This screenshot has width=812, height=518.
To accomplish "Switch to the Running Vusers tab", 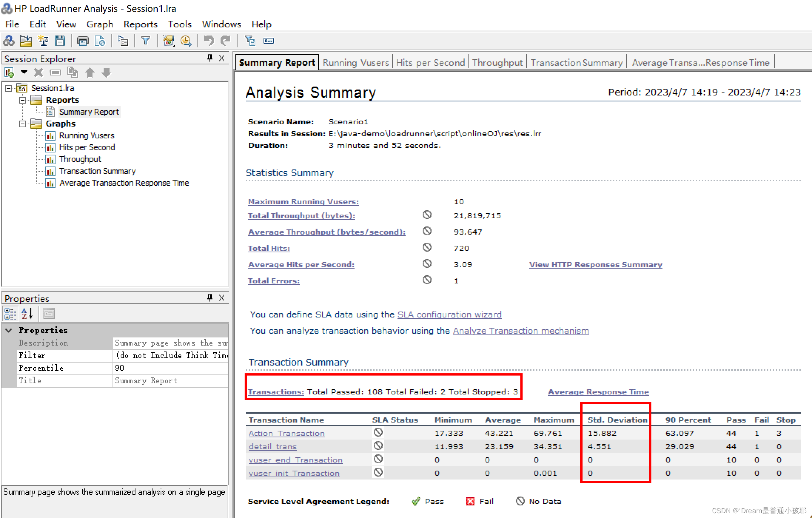I will (356, 63).
